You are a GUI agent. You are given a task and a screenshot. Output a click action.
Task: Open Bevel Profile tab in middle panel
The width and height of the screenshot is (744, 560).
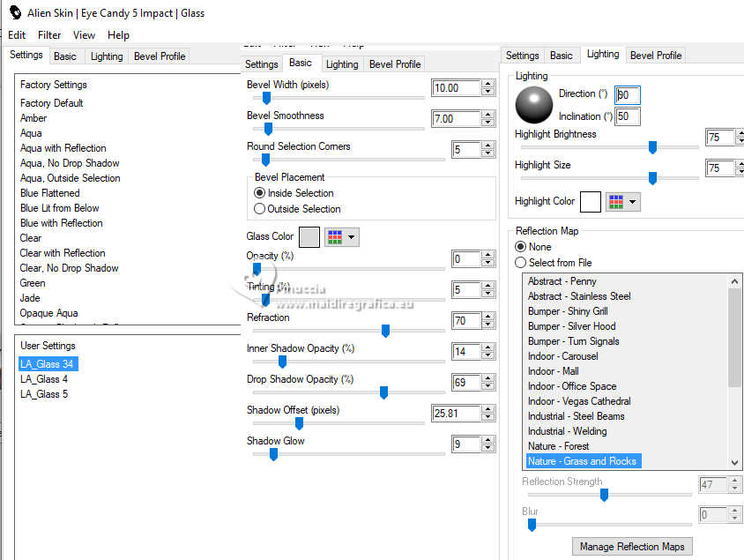(395, 64)
